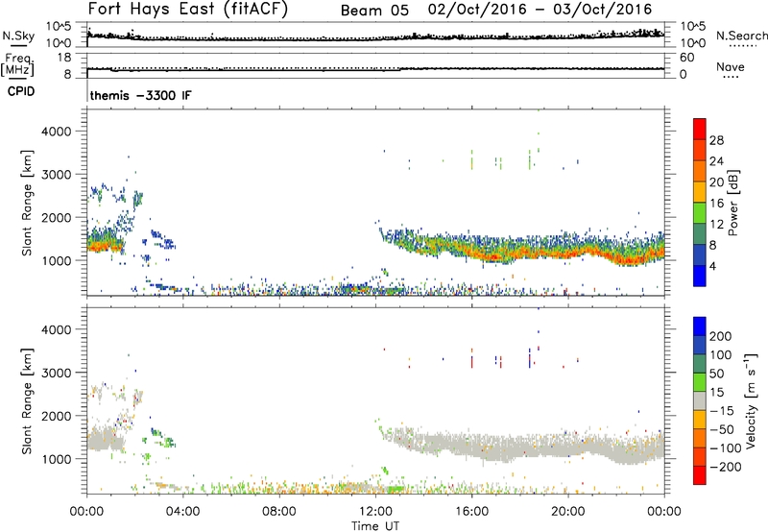The width and height of the screenshot is (768, 532).
Task: Click the "Freq. [MHz]" axis label
Action: [18, 64]
